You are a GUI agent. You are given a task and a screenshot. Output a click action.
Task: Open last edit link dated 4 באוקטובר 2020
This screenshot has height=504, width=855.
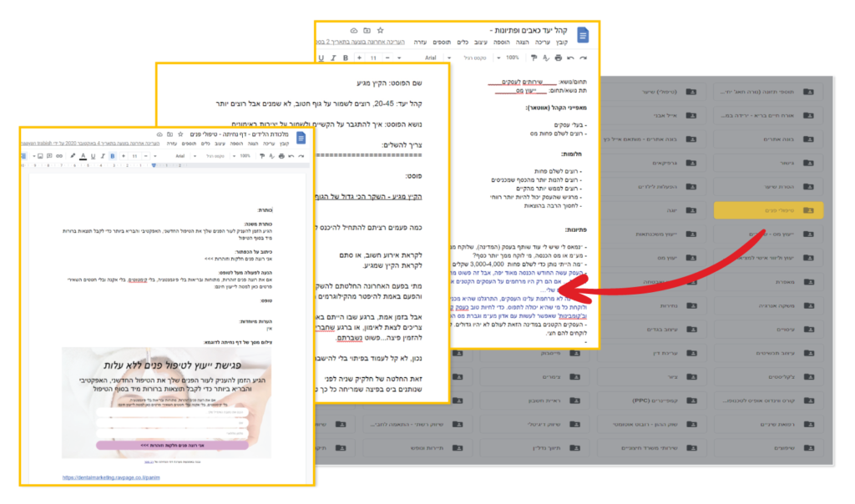91,144
